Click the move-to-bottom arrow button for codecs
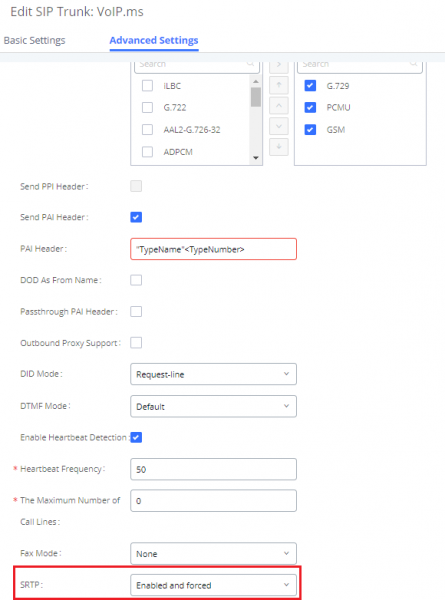Viewport: 445px width, 600px height. (x=279, y=147)
